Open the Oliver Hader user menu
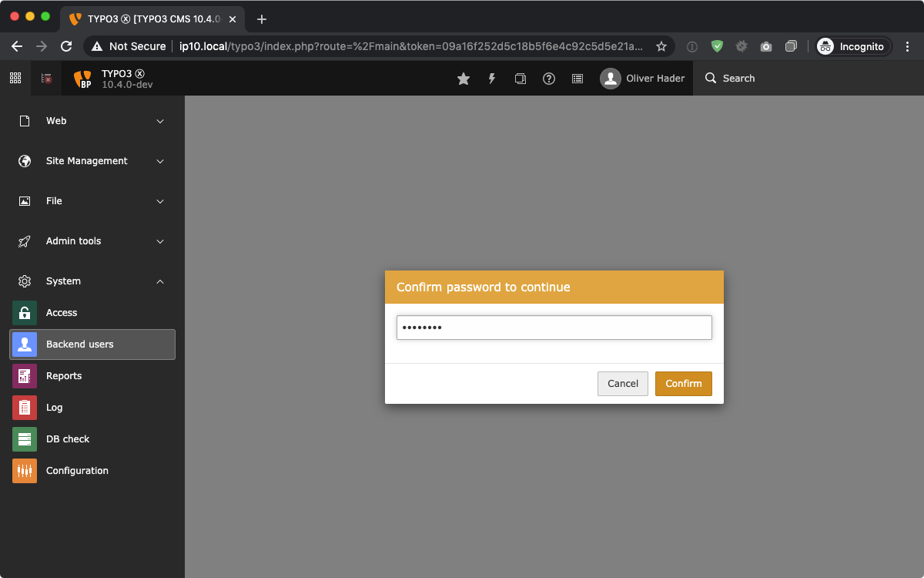 click(x=643, y=78)
